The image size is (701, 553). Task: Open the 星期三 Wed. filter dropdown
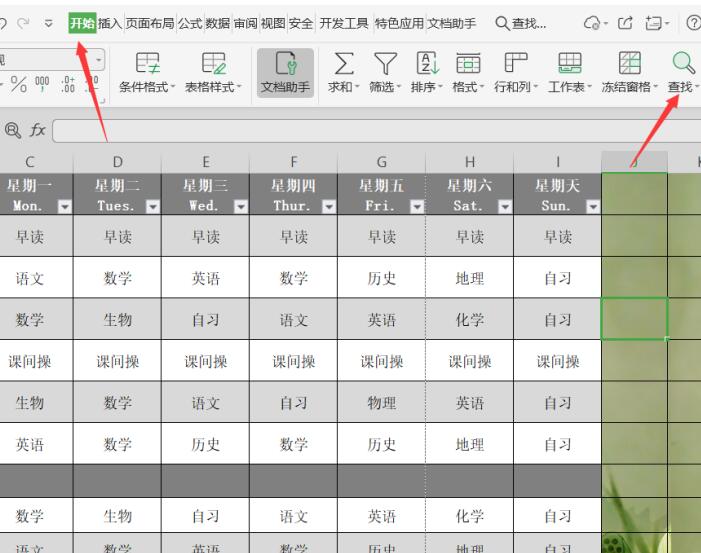(x=241, y=207)
